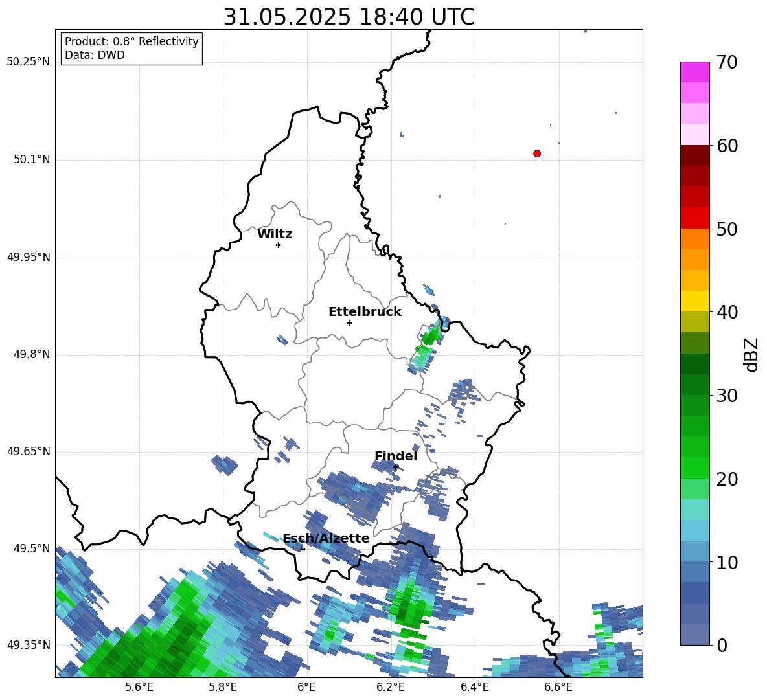Viewport: 767px width, 700px height.
Task: Click the 50.1°N latitude label
Action: (x=32, y=159)
